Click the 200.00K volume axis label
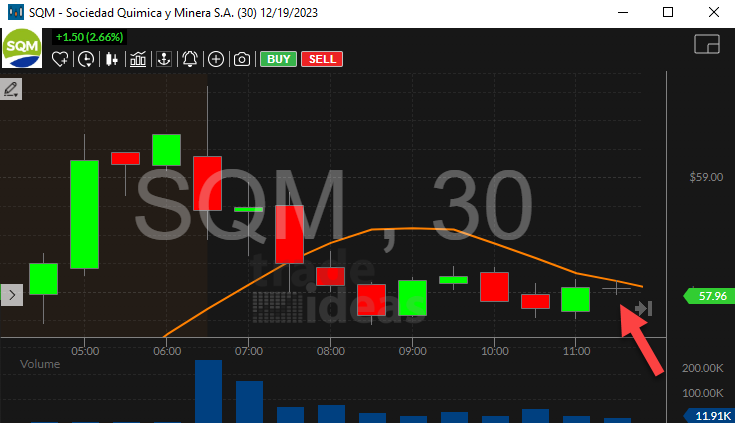 [702, 368]
